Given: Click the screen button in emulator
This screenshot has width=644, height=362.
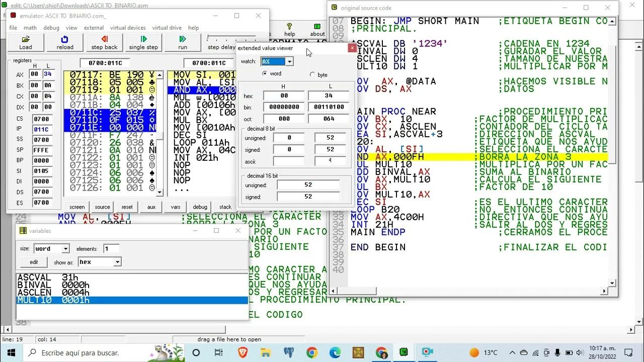Looking at the screenshot, I should click(77, 207).
